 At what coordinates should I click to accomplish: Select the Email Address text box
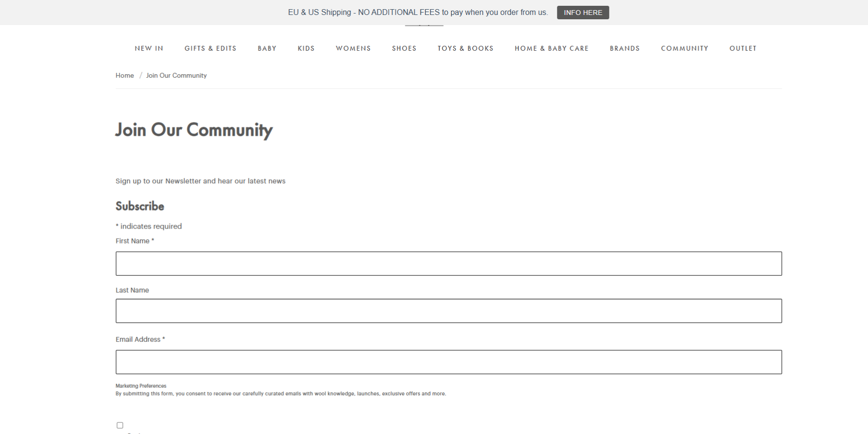448,362
